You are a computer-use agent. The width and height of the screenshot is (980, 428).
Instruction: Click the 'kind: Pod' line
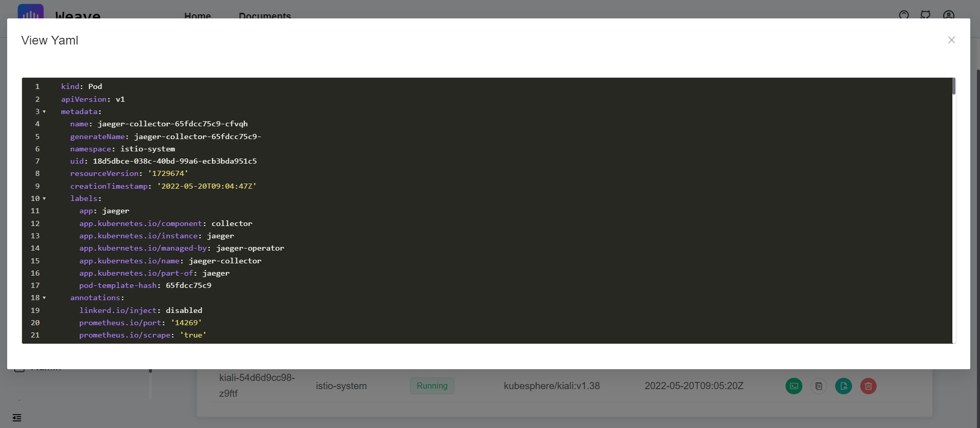pos(81,86)
